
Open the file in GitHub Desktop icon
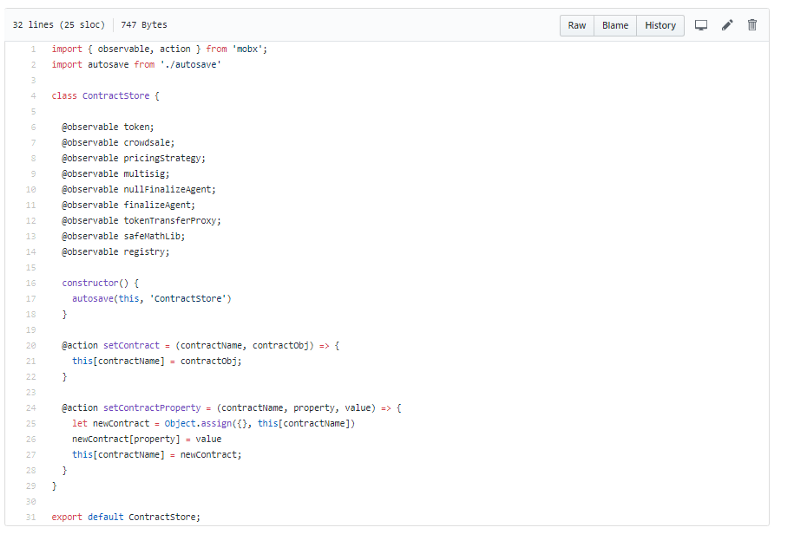click(x=701, y=25)
